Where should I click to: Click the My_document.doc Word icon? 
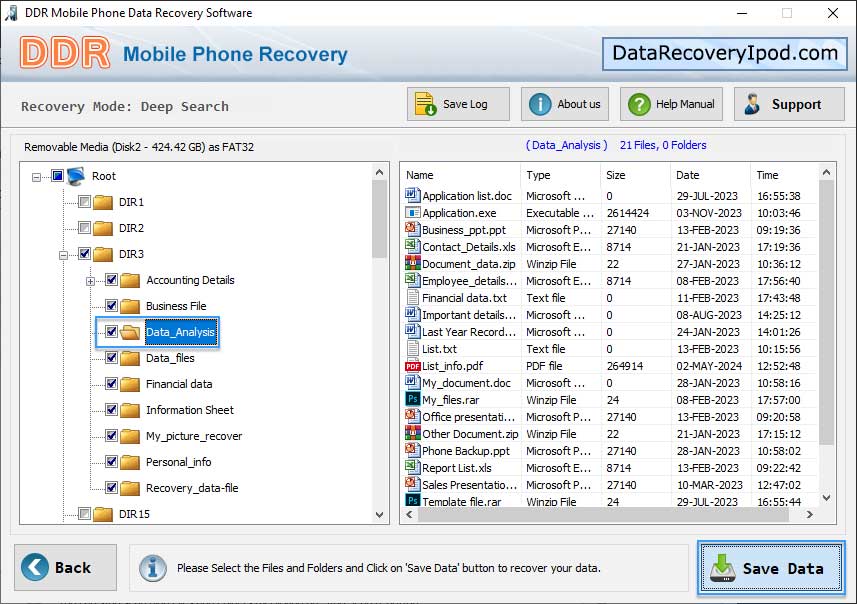click(x=412, y=382)
